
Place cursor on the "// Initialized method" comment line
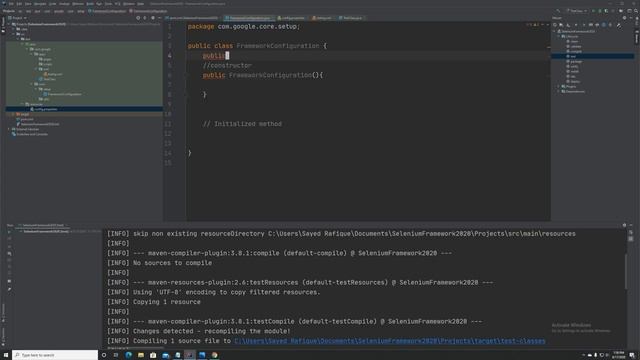click(242, 124)
